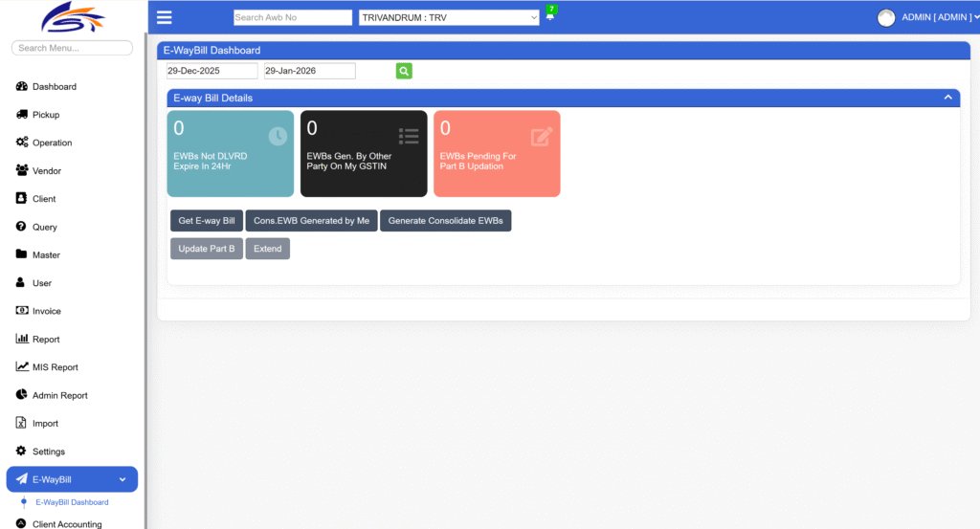980x529 pixels.
Task: Open the notification bell icon
Action: tap(550, 16)
